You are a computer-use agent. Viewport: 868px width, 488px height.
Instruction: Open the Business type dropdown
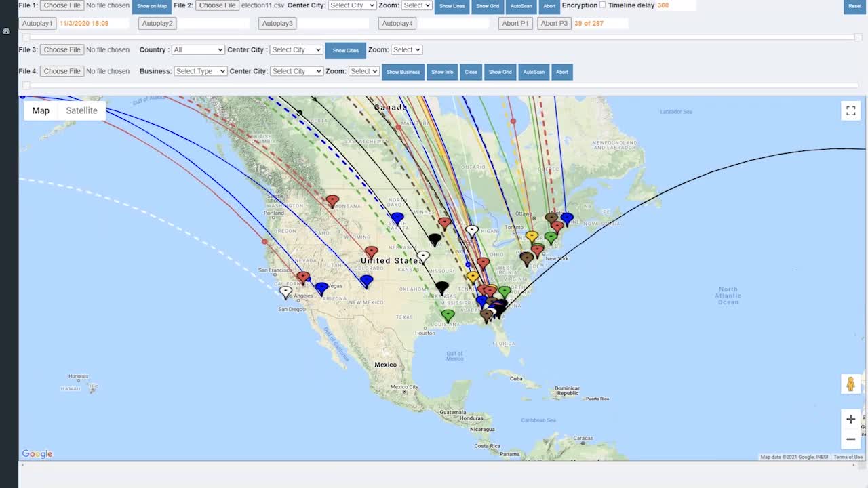(x=200, y=71)
